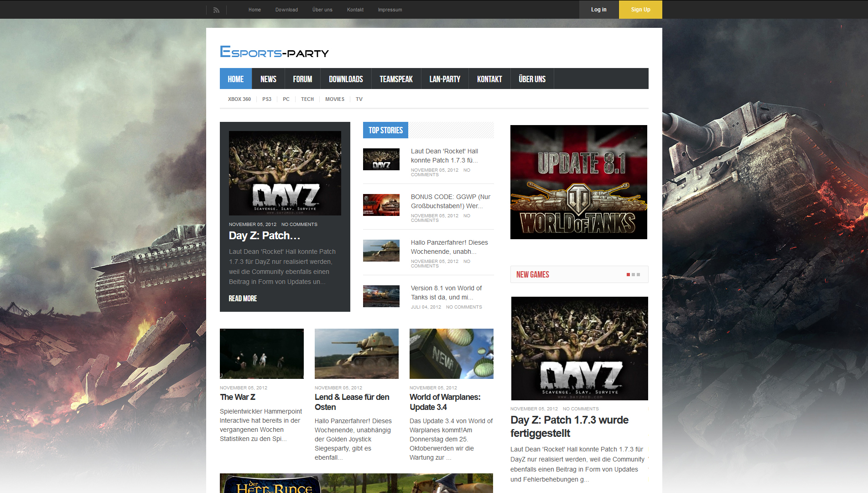
Task: Open the Home link in top bar
Action: 255,10
